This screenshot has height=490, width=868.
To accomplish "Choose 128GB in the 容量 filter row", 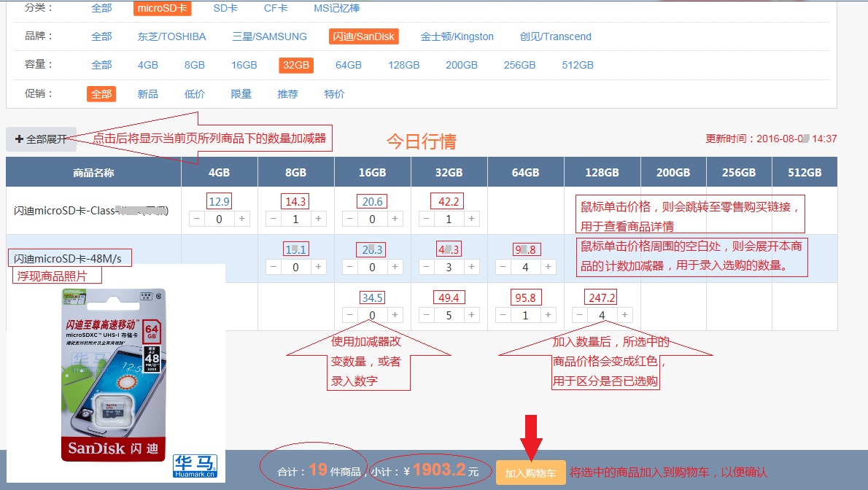I will (404, 65).
